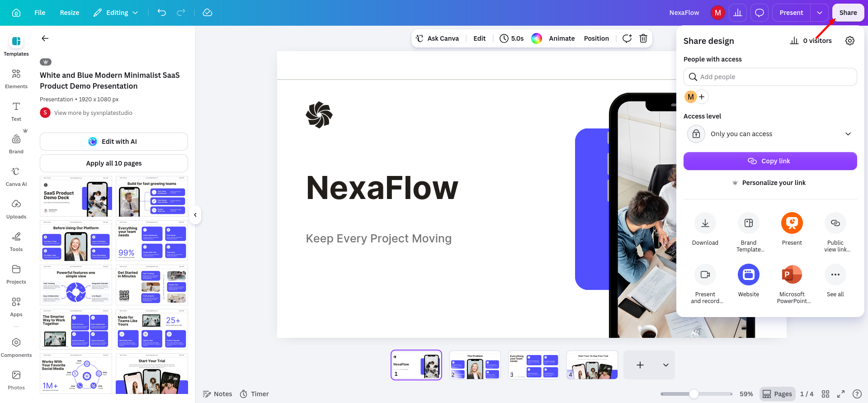
Task: Redo the last action
Action: pyautogui.click(x=181, y=13)
